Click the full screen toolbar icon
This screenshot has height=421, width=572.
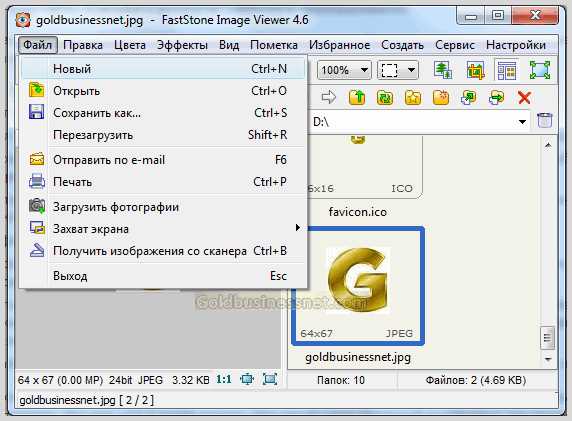[540, 70]
